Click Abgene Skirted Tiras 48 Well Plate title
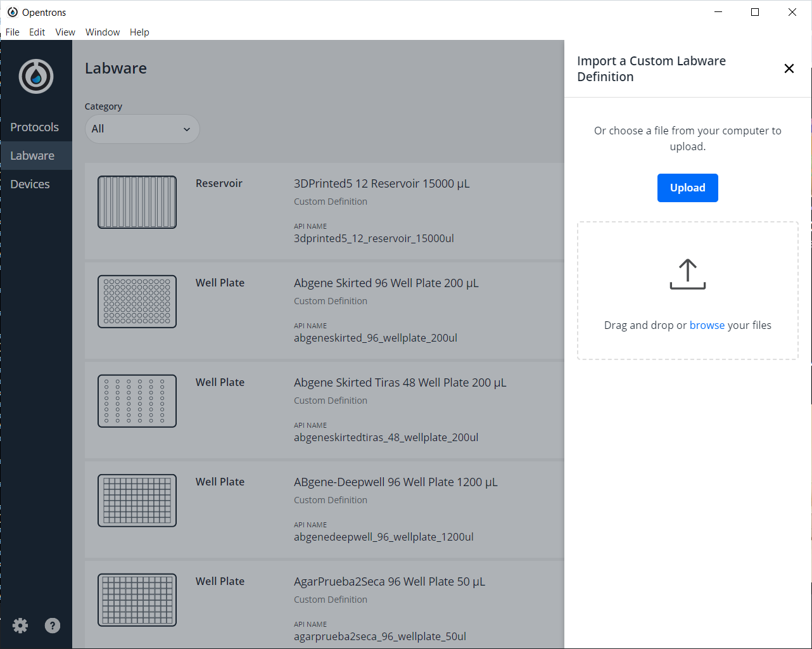The height and width of the screenshot is (649, 812). pos(400,383)
